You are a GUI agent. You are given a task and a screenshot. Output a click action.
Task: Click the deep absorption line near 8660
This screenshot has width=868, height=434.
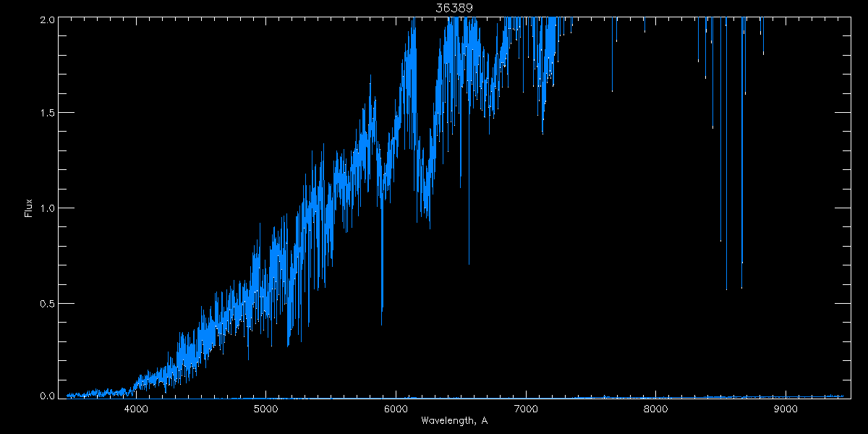click(x=741, y=217)
